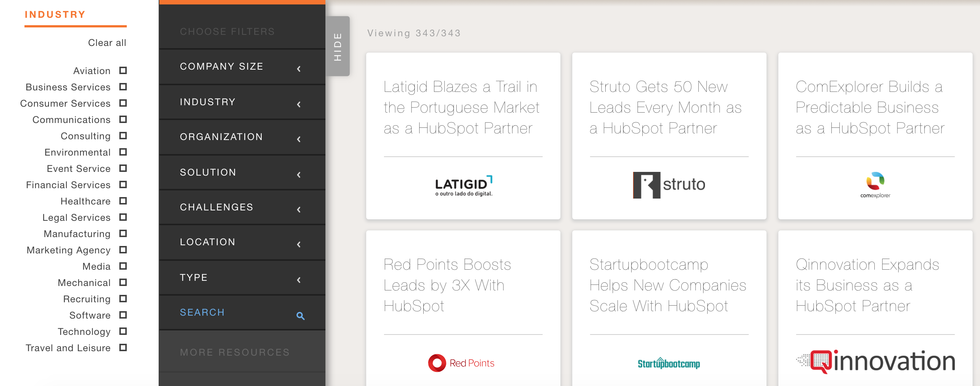
Task: Click the Viewing 343/343 count text
Action: coord(414,33)
